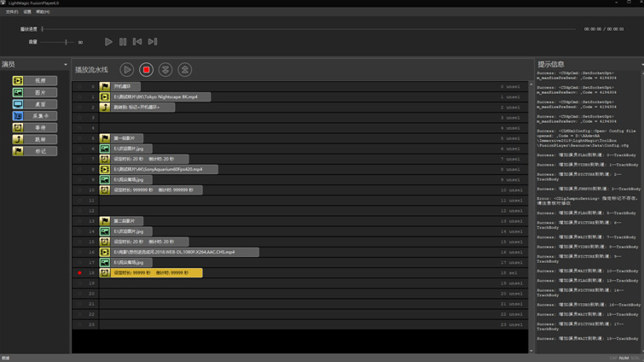Image resolution: width=644 pixels, height=362 pixels.
Task: Add a 桌面 desktop actor from the sidebar
Action: tap(35, 104)
